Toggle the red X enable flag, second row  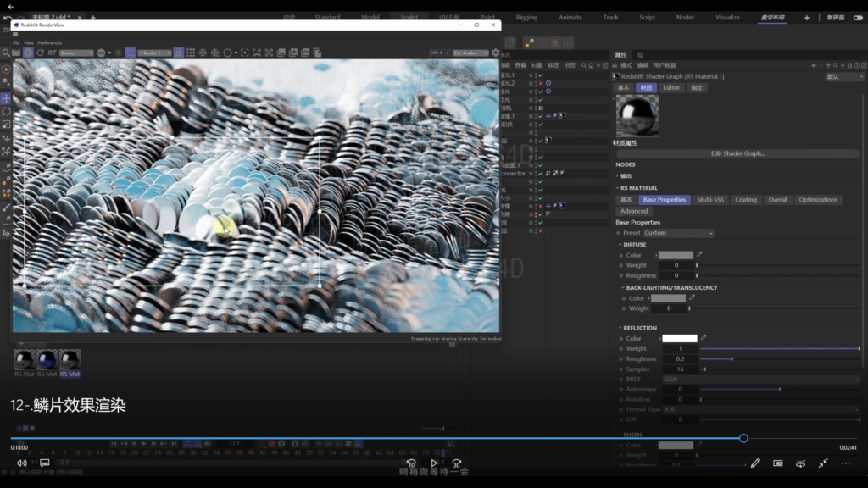pyautogui.click(x=540, y=83)
